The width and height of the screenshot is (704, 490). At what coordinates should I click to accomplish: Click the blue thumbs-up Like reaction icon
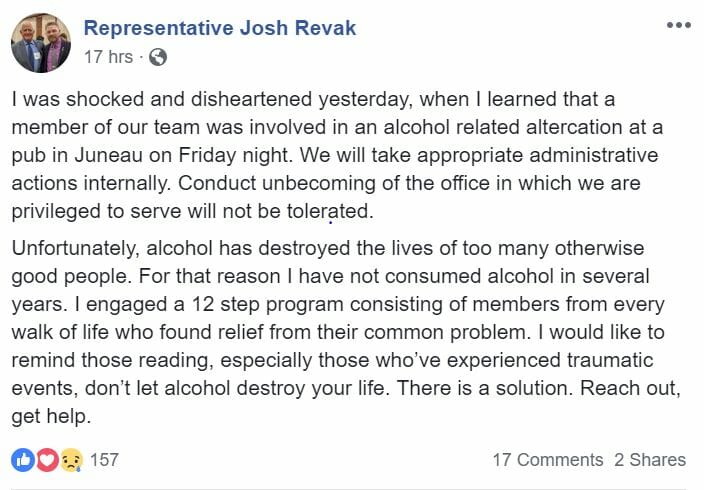(23, 460)
